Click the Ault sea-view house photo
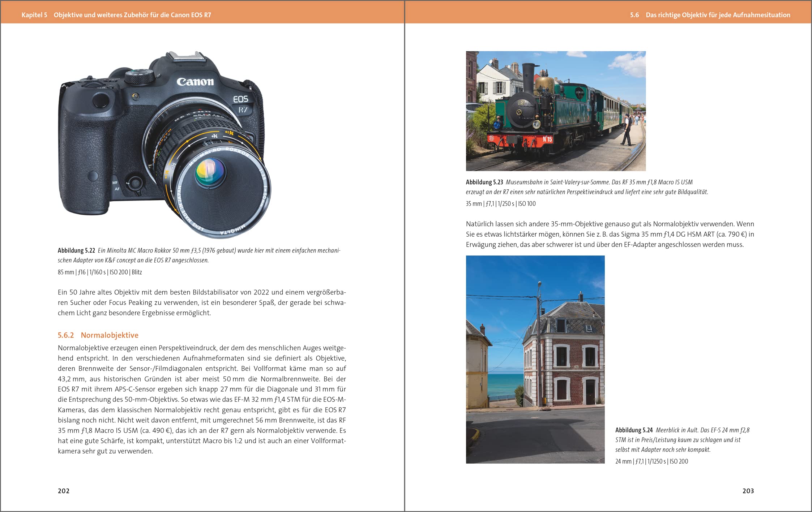 coord(535,360)
